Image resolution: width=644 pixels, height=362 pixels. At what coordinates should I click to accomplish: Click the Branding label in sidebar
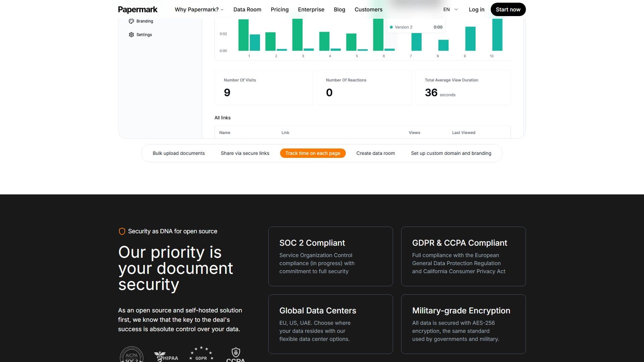tap(145, 21)
